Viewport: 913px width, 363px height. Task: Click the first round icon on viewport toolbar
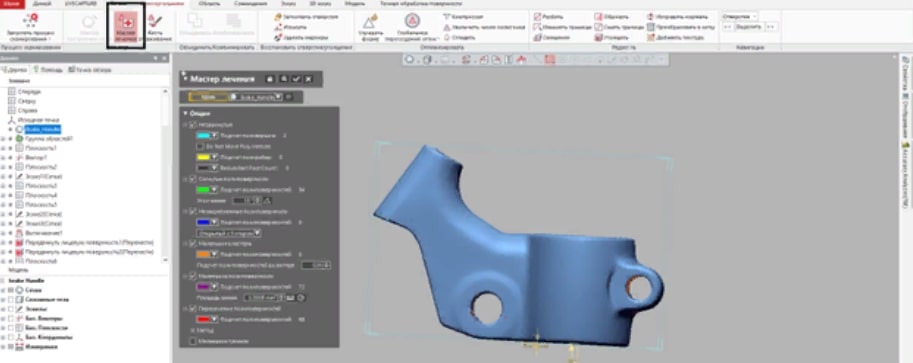tap(409, 59)
